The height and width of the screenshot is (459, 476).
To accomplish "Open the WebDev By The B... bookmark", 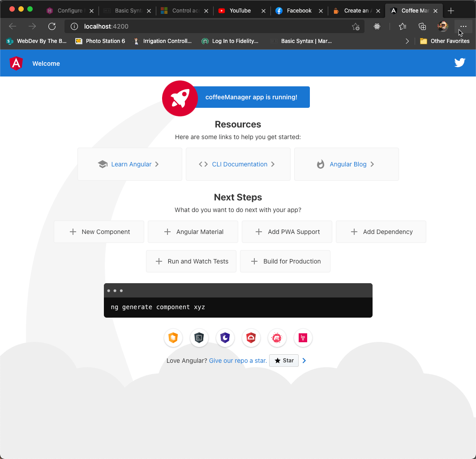I will (x=37, y=41).
